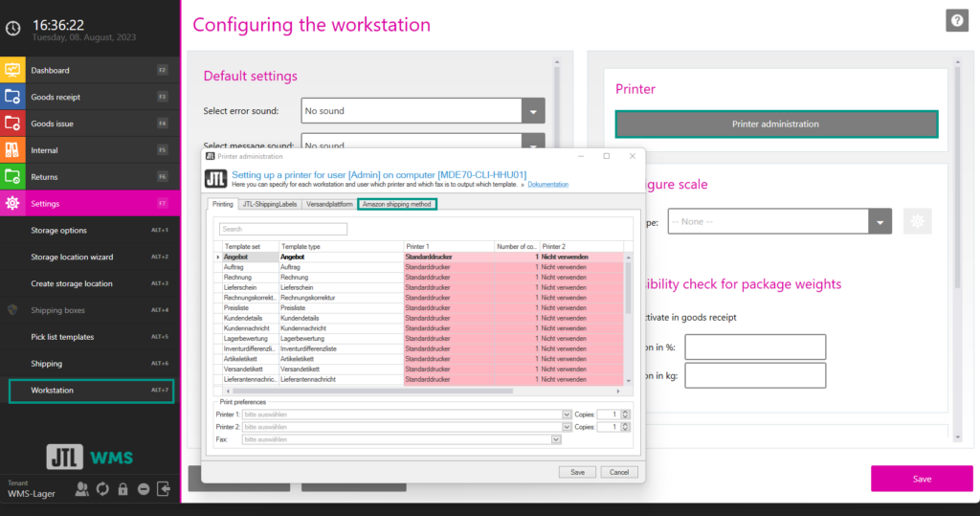Image resolution: width=980 pixels, height=516 pixels.
Task: Log out using the exit icon
Action: [164, 489]
